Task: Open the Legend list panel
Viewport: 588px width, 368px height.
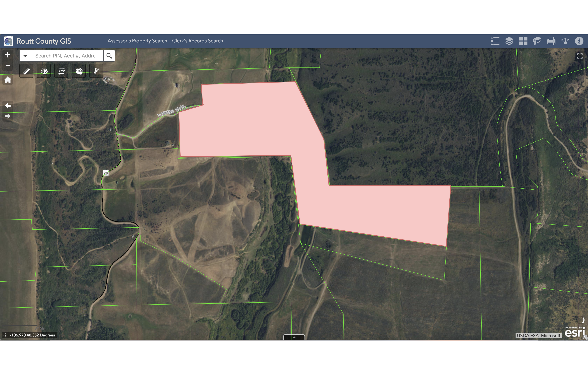Action: coord(495,41)
